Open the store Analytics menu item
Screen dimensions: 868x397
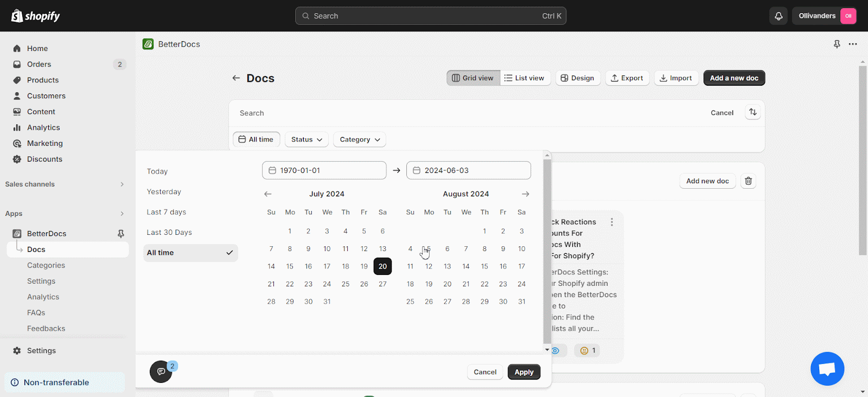click(43, 127)
